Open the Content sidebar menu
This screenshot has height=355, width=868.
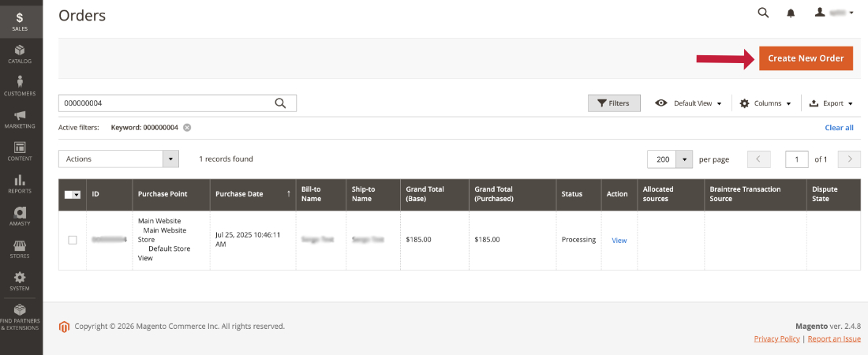coord(20,151)
